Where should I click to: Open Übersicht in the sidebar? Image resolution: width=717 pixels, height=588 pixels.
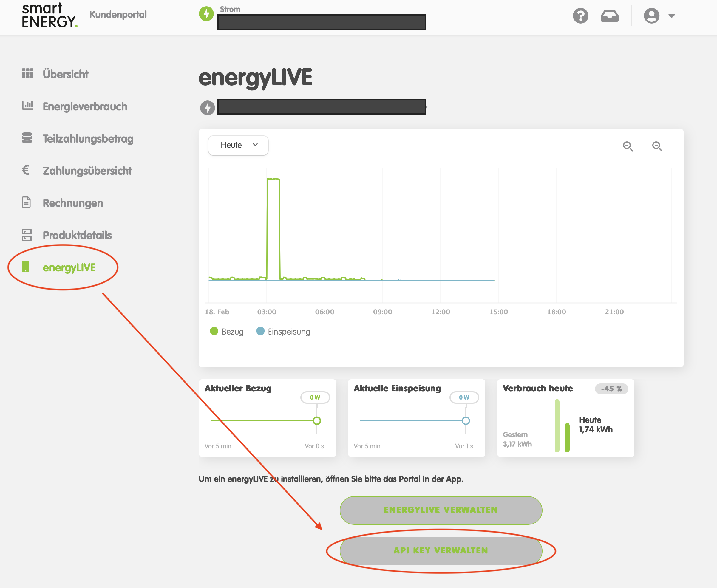[65, 74]
